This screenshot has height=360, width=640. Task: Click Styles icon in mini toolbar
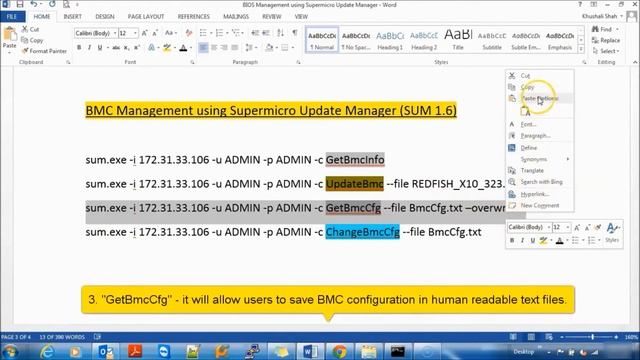[612, 233]
